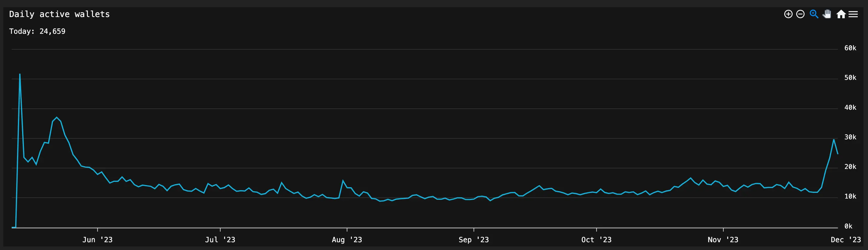Click the Dec '23 axis label

pyautogui.click(x=845, y=240)
